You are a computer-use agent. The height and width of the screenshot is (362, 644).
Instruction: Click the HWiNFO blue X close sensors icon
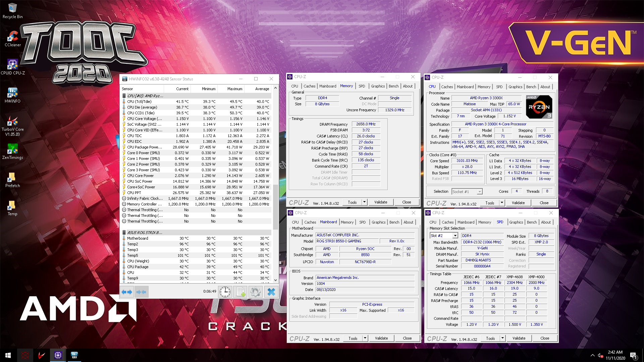tap(271, 292)
